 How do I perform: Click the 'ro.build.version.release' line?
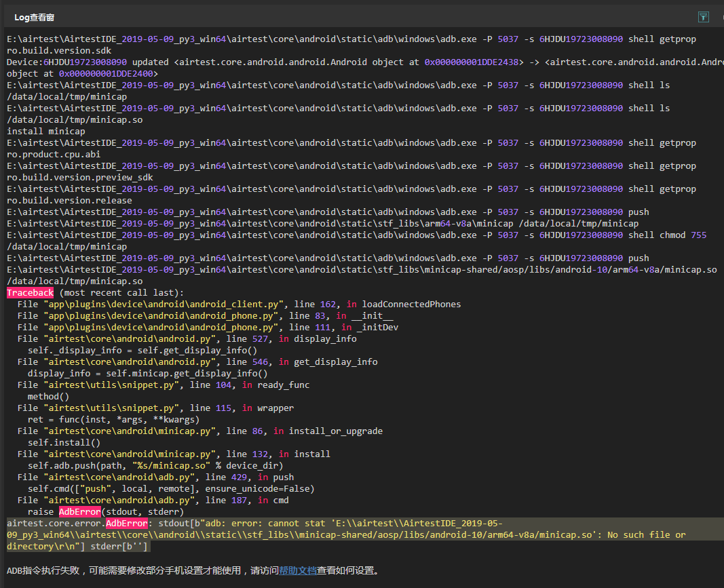[x=69, y=200]
